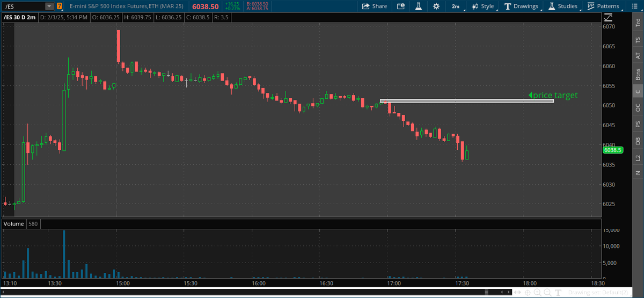Open the N sidebar tab

pyautogui.click(x=638, y=172)
